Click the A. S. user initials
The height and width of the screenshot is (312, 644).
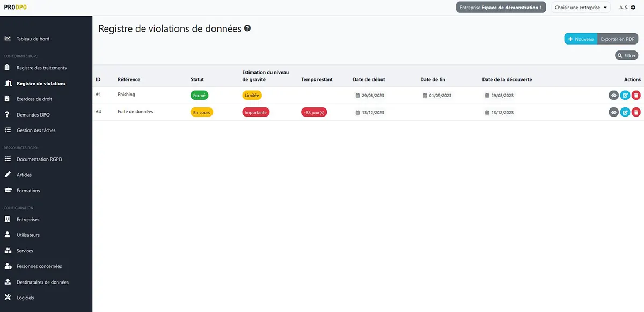[624, 8]
